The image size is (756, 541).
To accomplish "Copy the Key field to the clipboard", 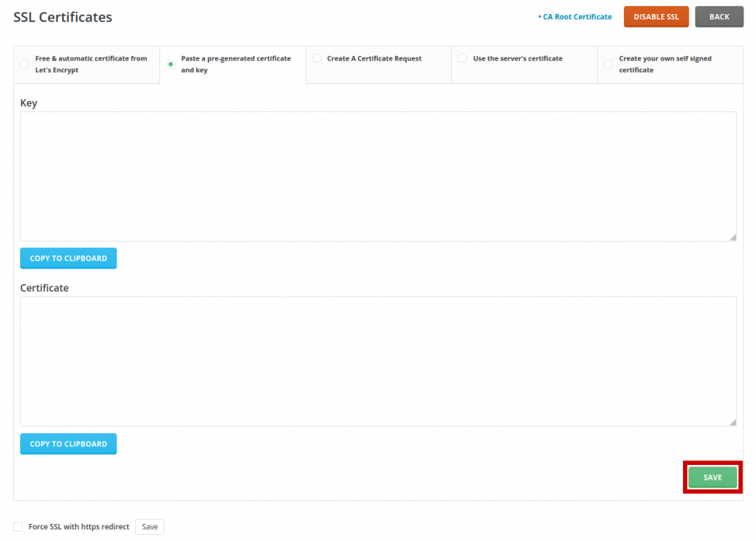I will click(x=68, y=258).
